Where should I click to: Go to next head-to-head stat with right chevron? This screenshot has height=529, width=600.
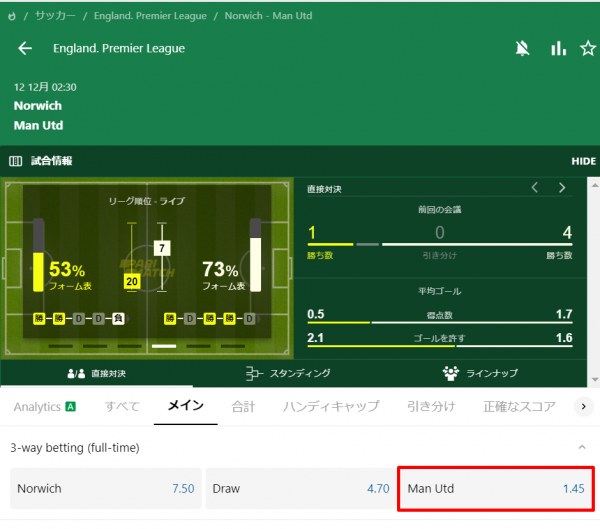pyautogui.click(x=562, y=188)
